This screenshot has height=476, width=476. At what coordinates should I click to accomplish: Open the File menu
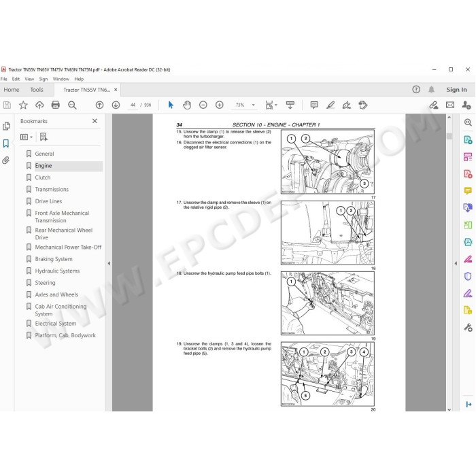point(3,79)
